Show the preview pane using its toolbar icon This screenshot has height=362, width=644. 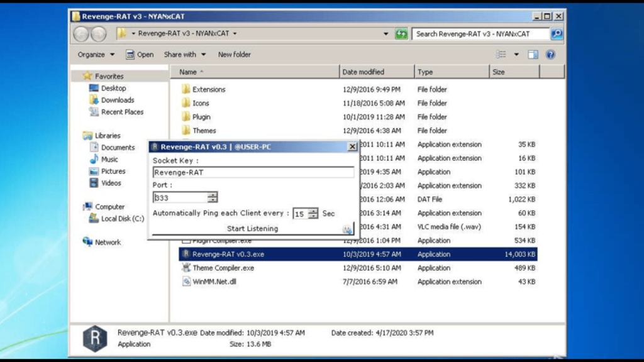point(533,55)
